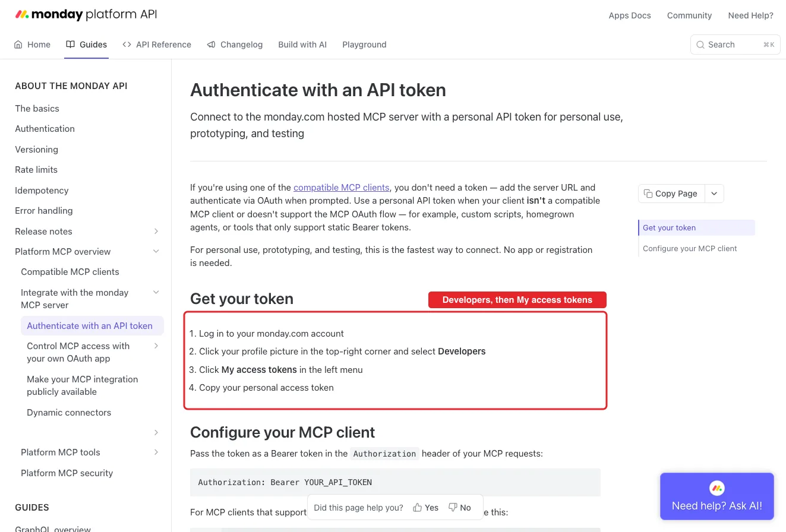Click the thumbs-up Yes feedback icon
The width and height of the screenshot is (786, 532).
tap(418, 508)
